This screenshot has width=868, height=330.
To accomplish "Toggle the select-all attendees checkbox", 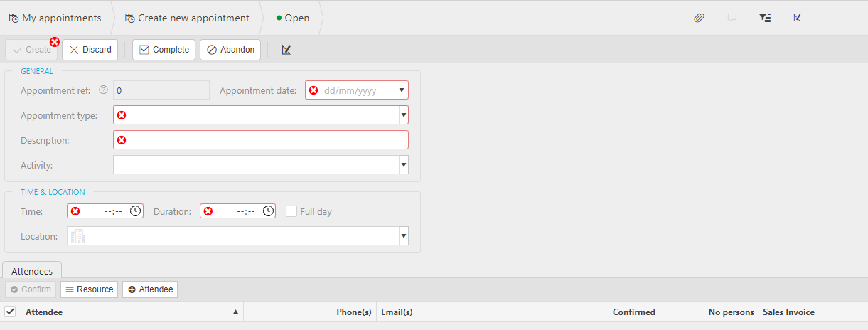I will [x=11, y=312].
